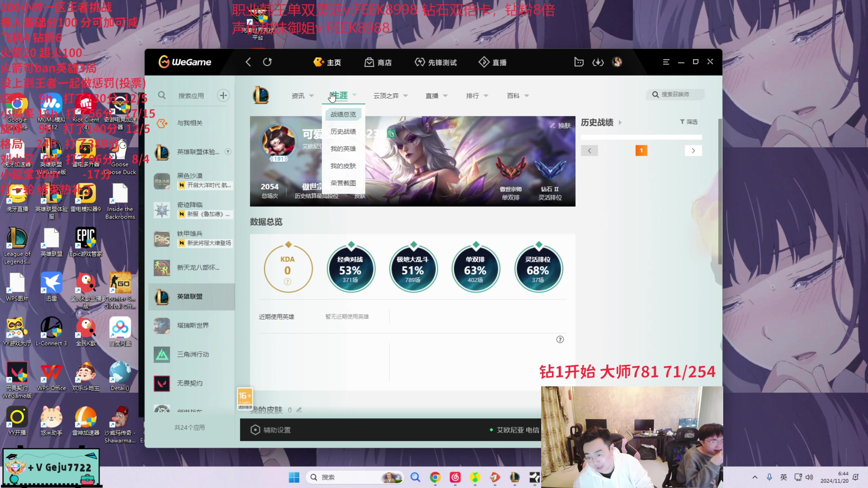Image resolution: width=868 pixels, height=488 pixels.
Task: Go to previous match history page
Action: pyautogui.click(x=589, y=150)
